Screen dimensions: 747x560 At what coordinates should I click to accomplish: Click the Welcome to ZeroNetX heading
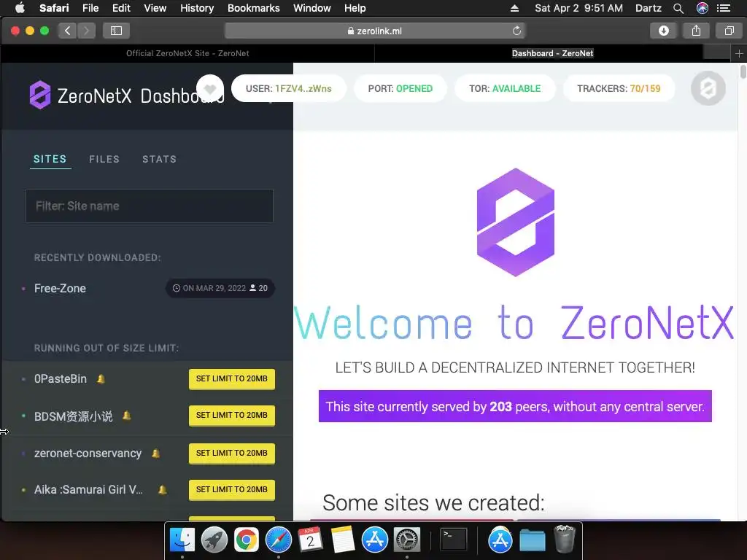[514, 323]
